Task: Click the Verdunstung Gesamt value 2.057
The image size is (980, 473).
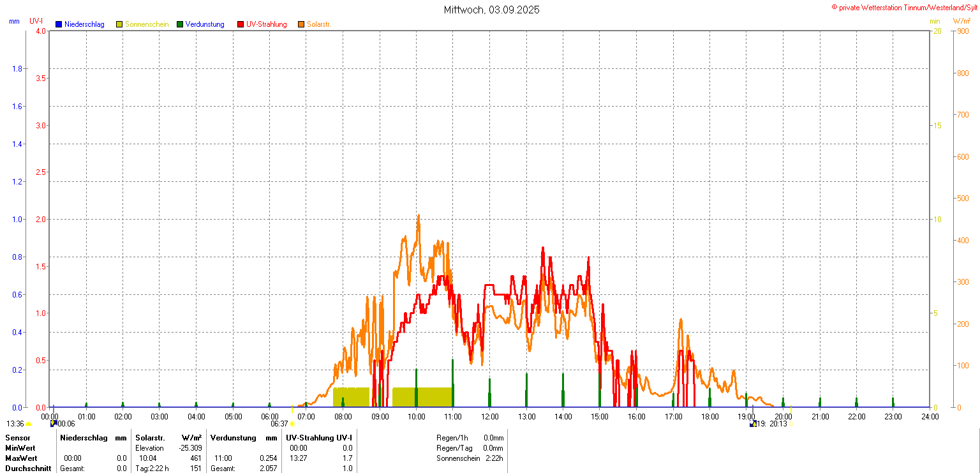Action: click(269, 469)
